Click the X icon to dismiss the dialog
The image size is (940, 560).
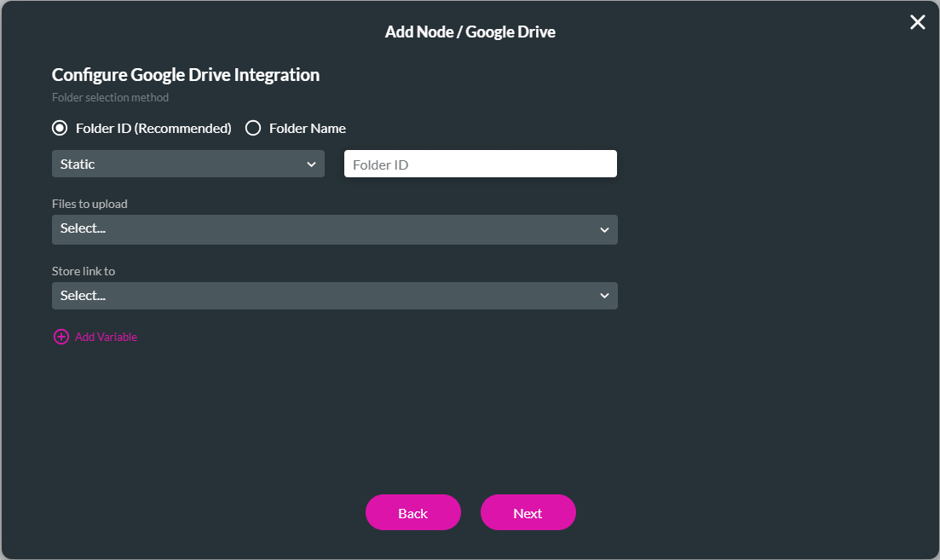pyautogui.click(x=917, y=22)
